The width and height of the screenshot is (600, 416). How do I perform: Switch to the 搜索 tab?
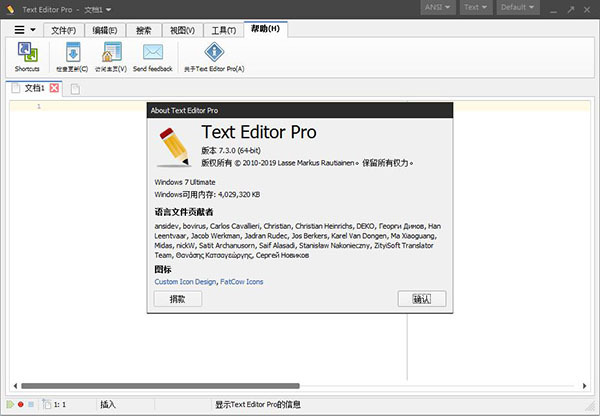coord(143,30)
